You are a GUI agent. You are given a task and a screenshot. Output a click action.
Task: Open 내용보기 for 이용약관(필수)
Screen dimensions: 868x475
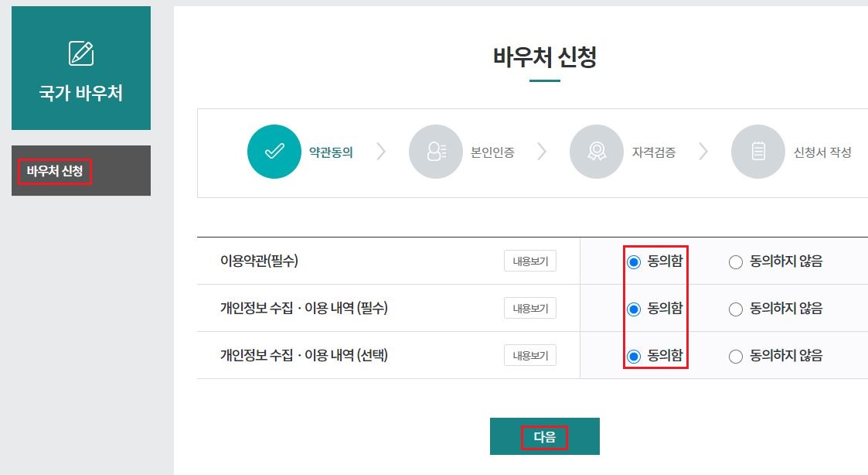(530, 261)
